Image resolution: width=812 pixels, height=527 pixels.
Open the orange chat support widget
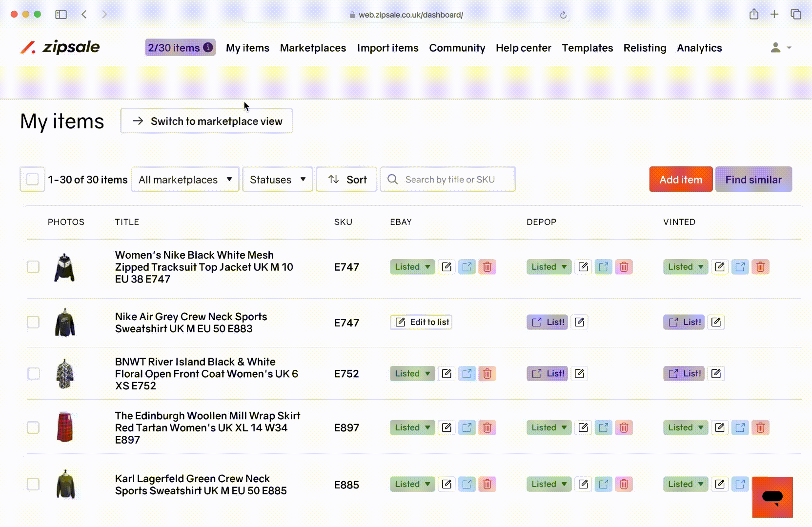[772, 497]
